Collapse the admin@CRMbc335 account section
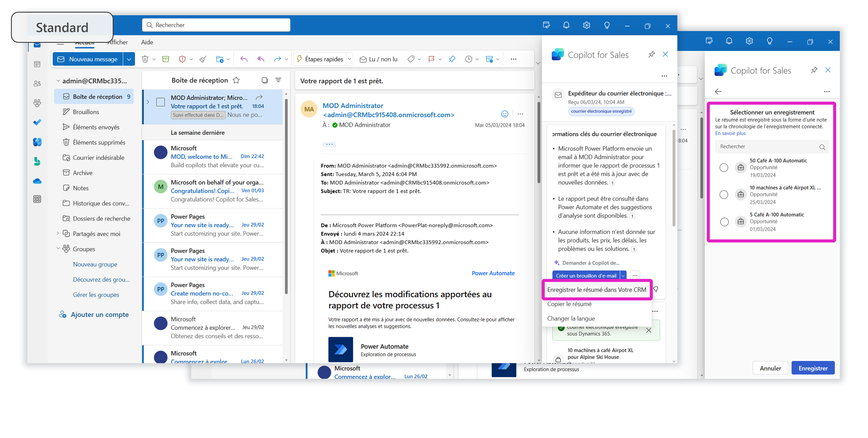 pyautogui.click(x=58, y=80)
